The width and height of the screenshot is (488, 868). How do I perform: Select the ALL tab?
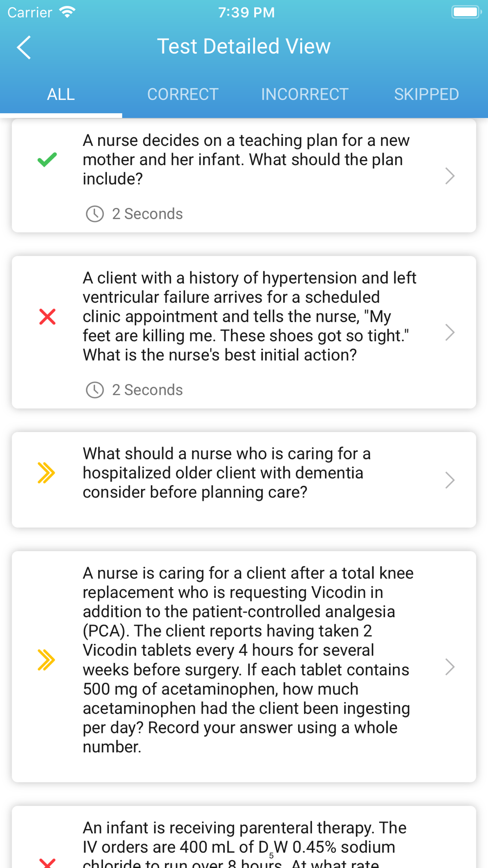(x=61, y=94)
